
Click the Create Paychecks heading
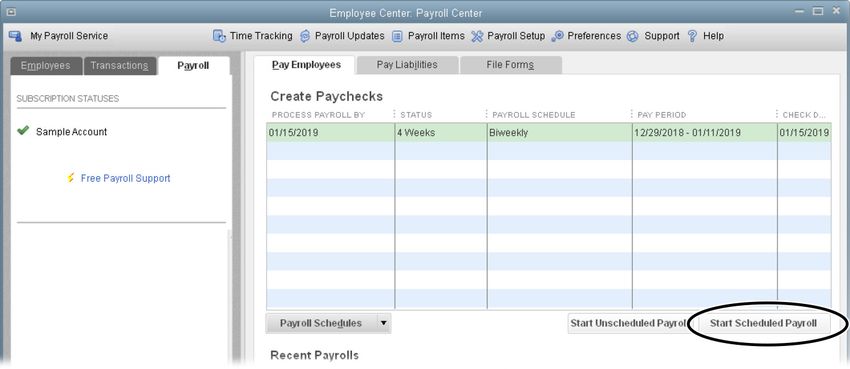[x=326, y=96]
